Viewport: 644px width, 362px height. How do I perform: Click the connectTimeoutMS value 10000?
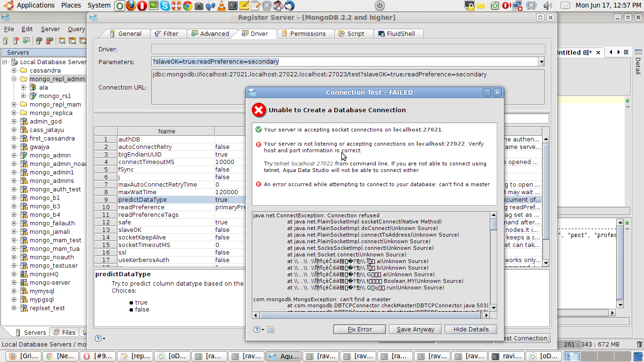[225, 162]
